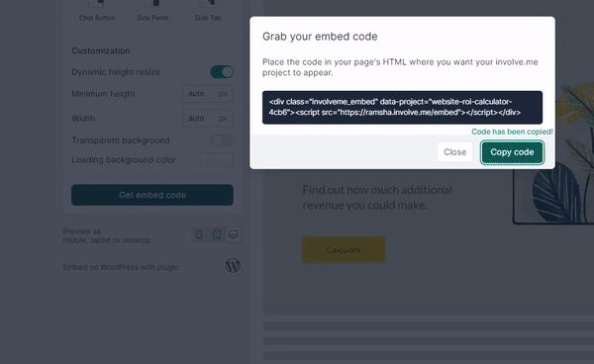This screenshot has height=364, width=594.
Task: Click Get embed code button
Action: [152, 195]
